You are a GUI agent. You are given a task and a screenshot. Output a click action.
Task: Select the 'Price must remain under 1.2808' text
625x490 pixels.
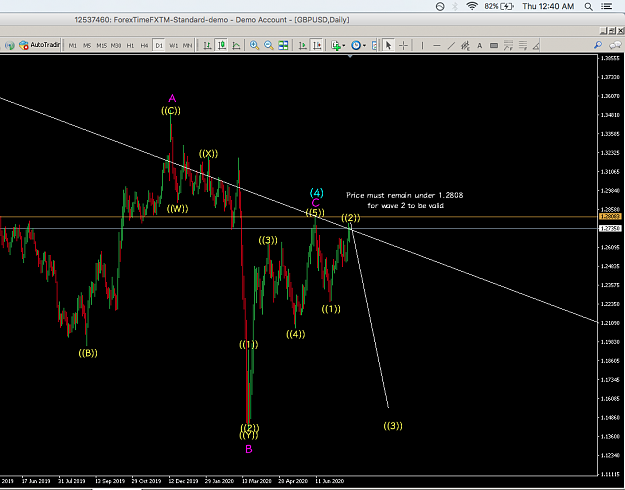point(405,195)
